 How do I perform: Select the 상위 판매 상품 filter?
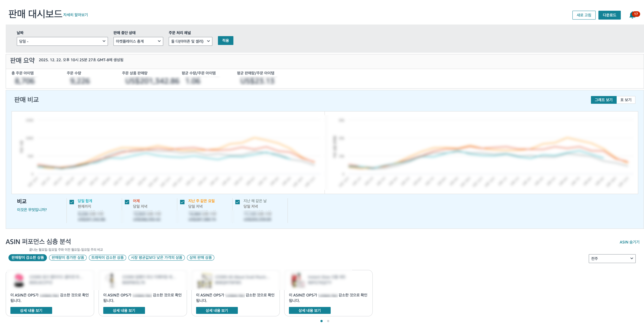click(200, 258)
